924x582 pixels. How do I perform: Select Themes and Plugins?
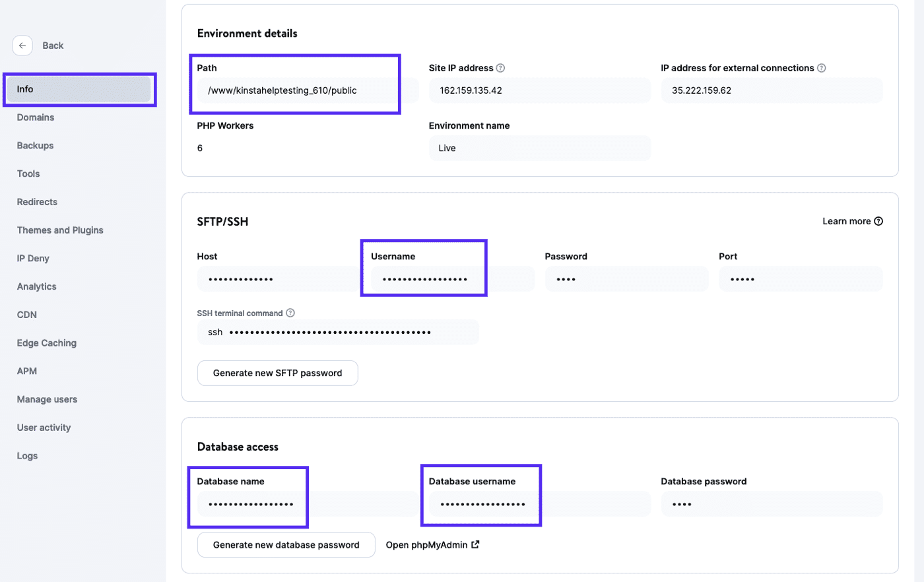pos(59,230)
